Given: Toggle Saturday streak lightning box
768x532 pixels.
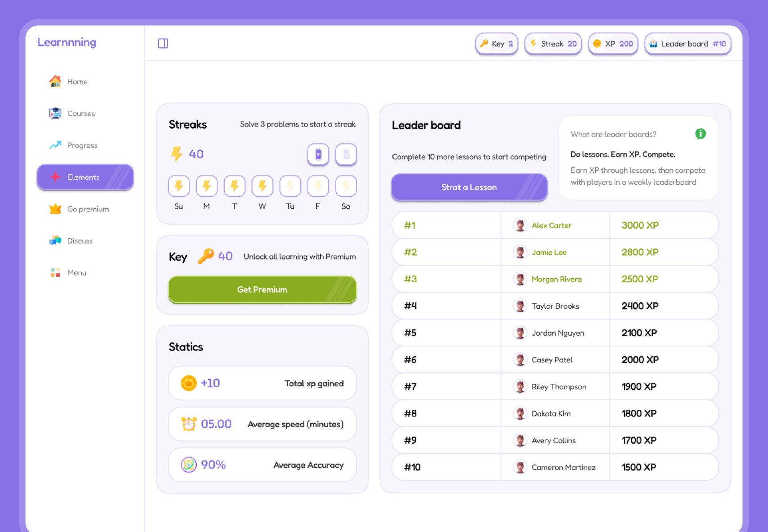Looking at the screenshot, I should point(346,186).
